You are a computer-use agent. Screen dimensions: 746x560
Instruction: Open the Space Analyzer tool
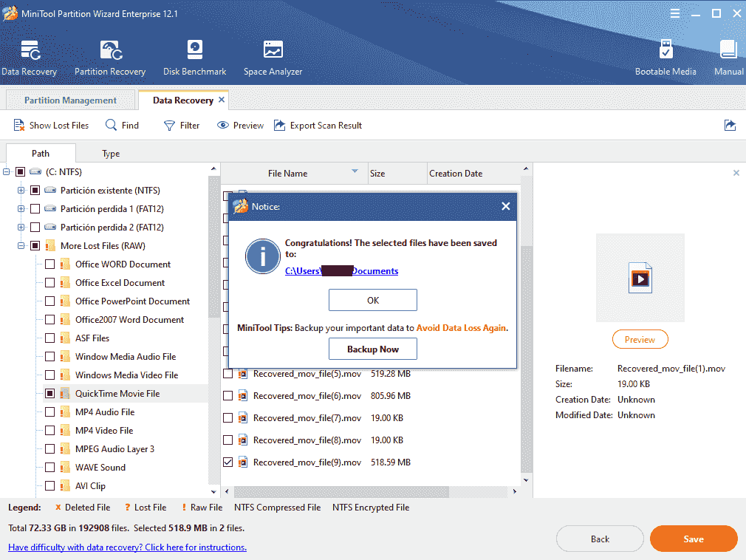[273, 50]
